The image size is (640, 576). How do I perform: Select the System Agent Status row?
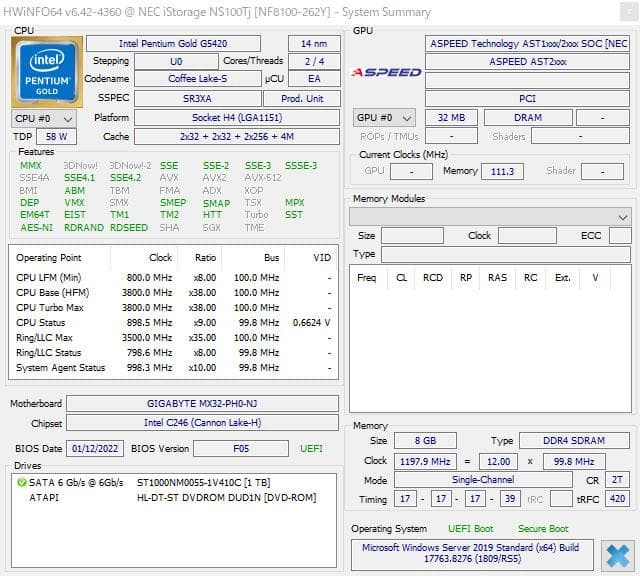pos(173,368)
